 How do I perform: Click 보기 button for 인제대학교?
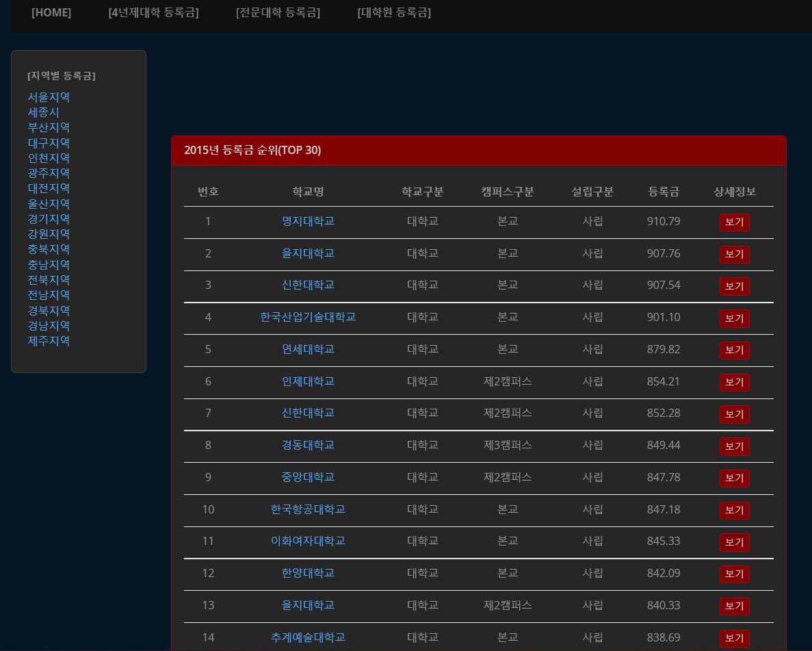pos(734,383)
